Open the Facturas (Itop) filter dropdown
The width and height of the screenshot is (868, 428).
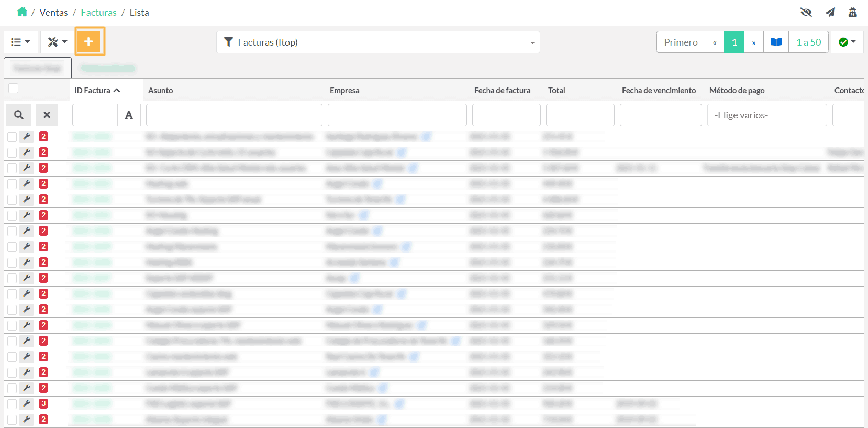[x=378, y=42]
